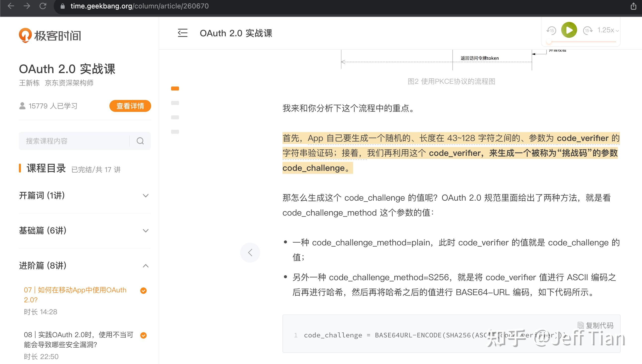The image size is (642, 364).
Task: Click the 复制代码 copy icon on code block
Action: coord(581,325)
